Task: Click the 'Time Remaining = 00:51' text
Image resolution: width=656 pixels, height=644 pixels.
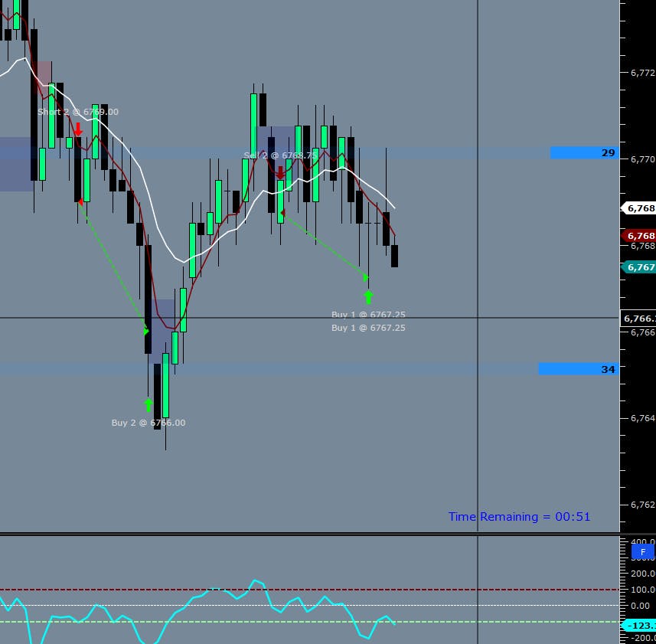Action: click(519, 517)
